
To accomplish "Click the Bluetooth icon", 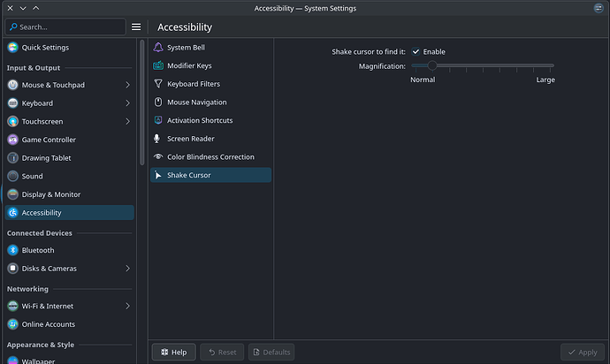I will coord(13,250).
